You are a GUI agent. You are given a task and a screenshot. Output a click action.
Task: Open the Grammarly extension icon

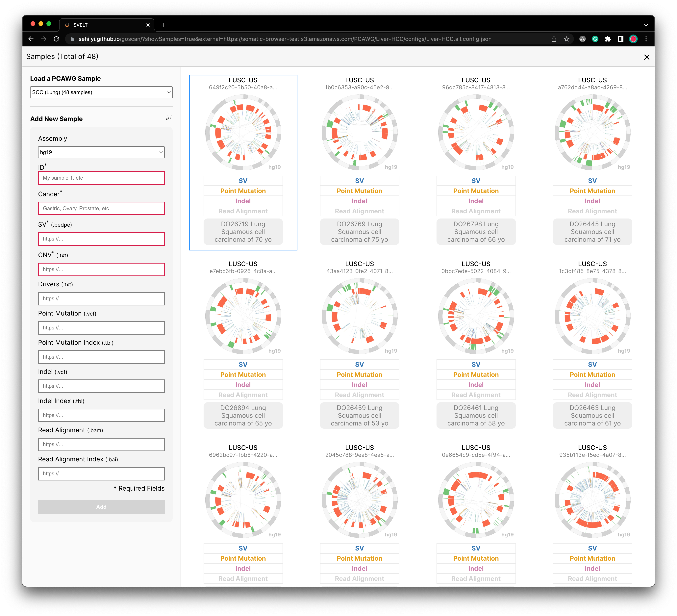click(595, 39)
